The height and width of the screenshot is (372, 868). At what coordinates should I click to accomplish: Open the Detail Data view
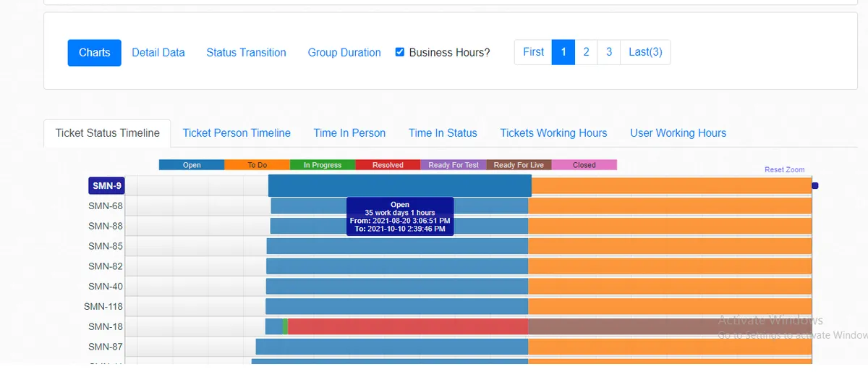click(x=158, y=53)
